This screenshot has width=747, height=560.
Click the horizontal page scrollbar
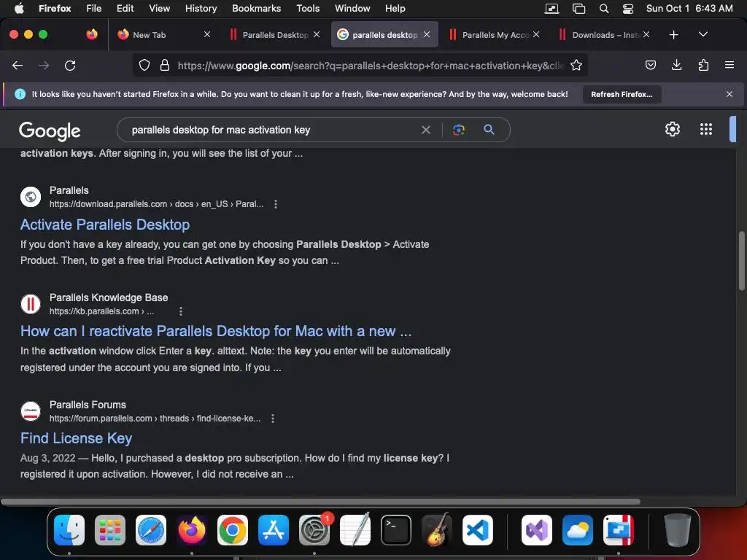pos(321,502)
